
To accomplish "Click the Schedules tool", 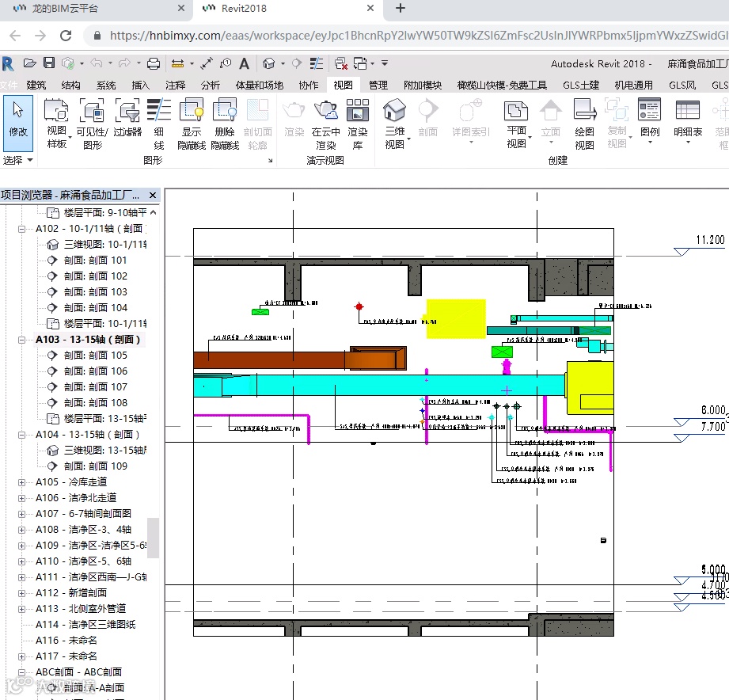I will (688, 121).
